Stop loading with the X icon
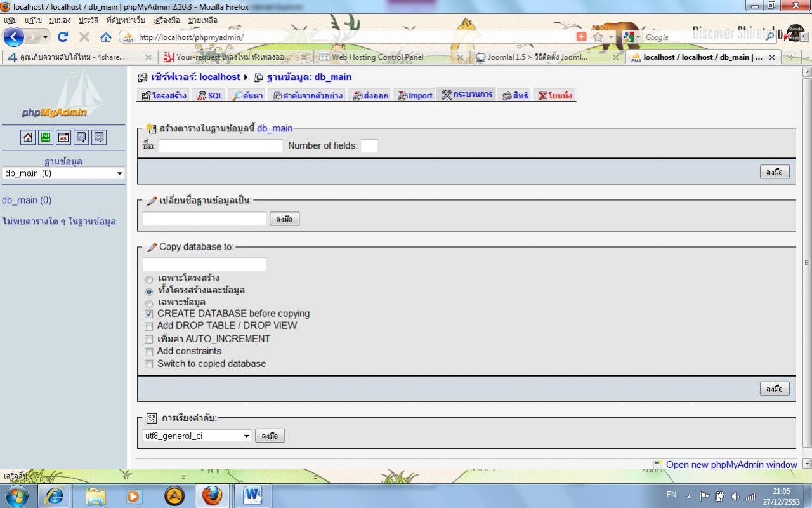Image resolution: width=812 pixels, height=508 pixels. tap(84, 37)
